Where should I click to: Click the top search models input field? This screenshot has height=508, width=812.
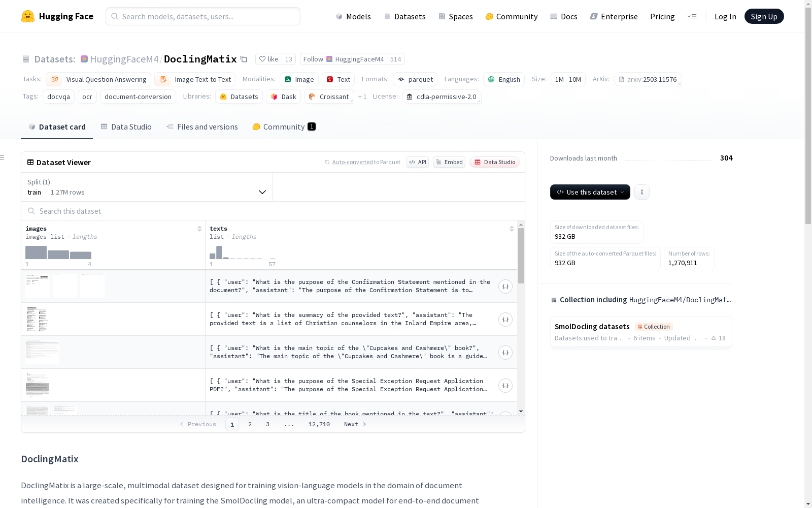coord(203,16)
